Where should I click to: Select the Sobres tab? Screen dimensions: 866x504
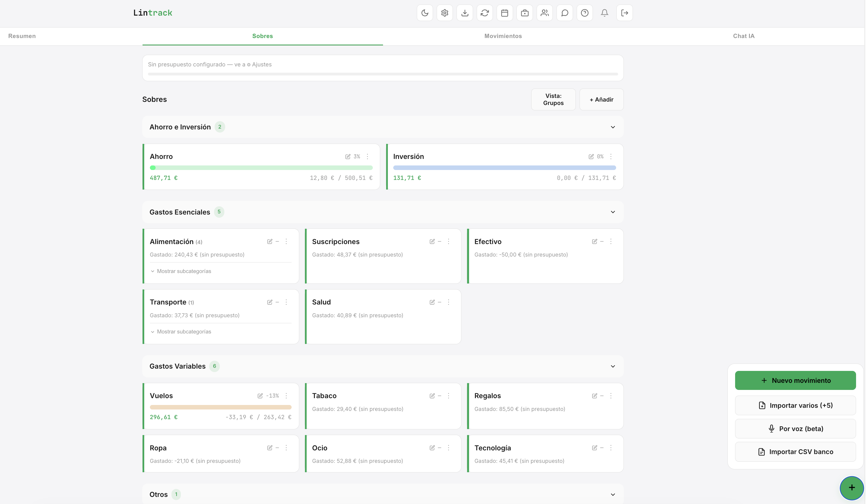click(263, 36)
